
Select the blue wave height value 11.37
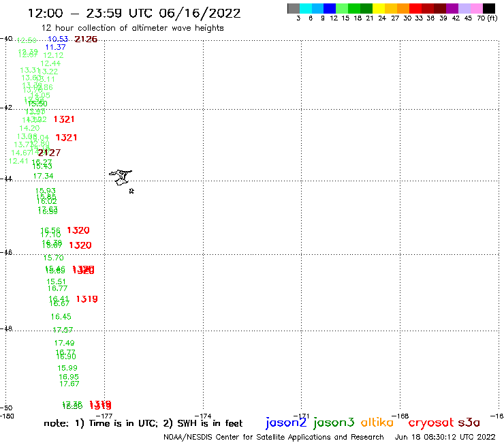click(x=55, y=47)
